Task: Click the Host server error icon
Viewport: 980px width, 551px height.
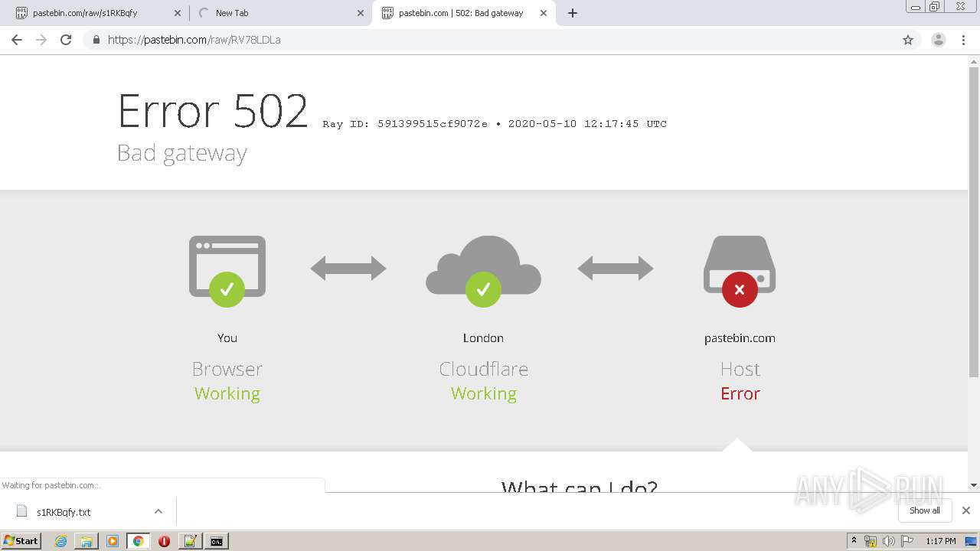Action: point(740,271)
